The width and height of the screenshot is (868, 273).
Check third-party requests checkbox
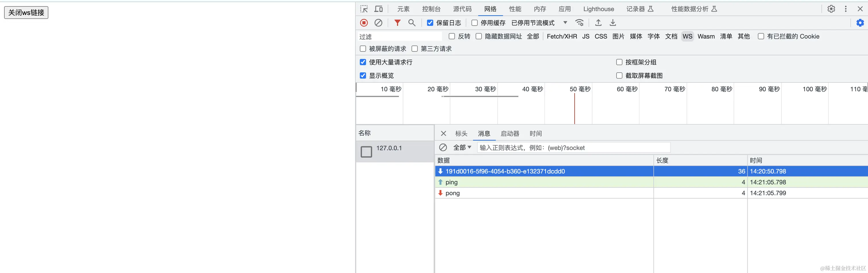414,49
